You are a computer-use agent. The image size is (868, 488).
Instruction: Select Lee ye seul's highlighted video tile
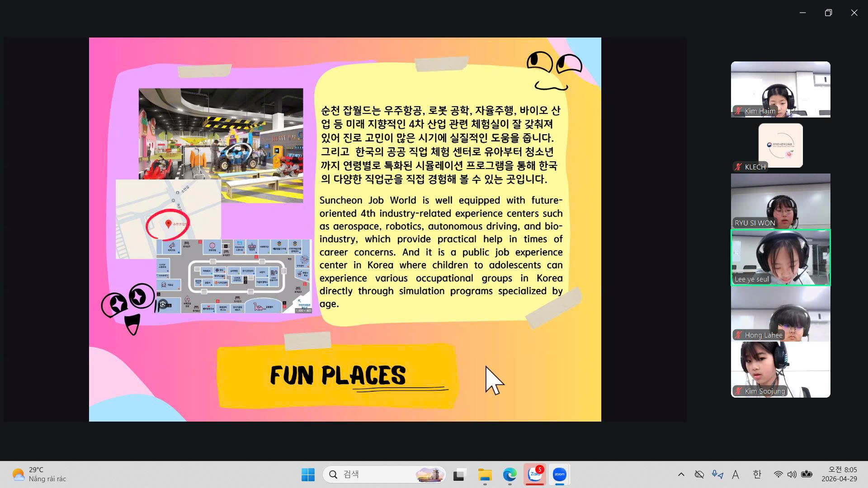[780, 258]
